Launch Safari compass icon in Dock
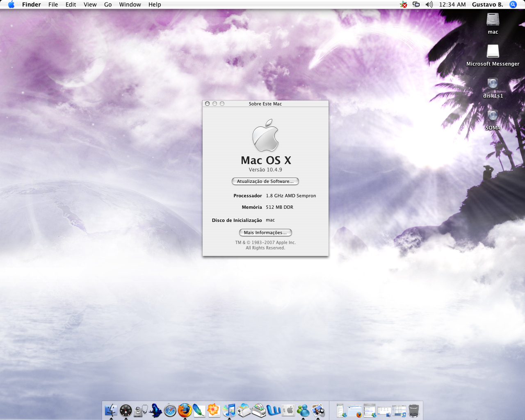Image resolution: width=525 pixels, height=420 pixels. click(170, 410)
